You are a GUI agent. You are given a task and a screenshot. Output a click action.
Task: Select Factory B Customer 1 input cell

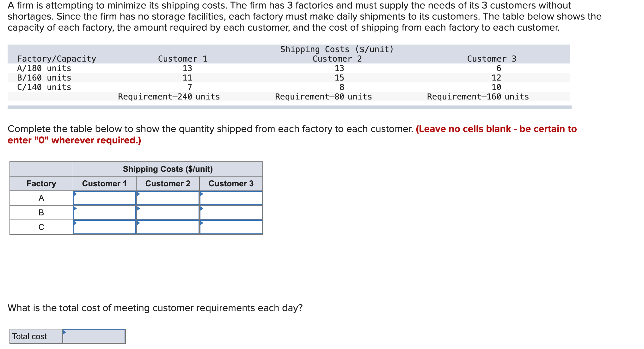tap(105, 213)
